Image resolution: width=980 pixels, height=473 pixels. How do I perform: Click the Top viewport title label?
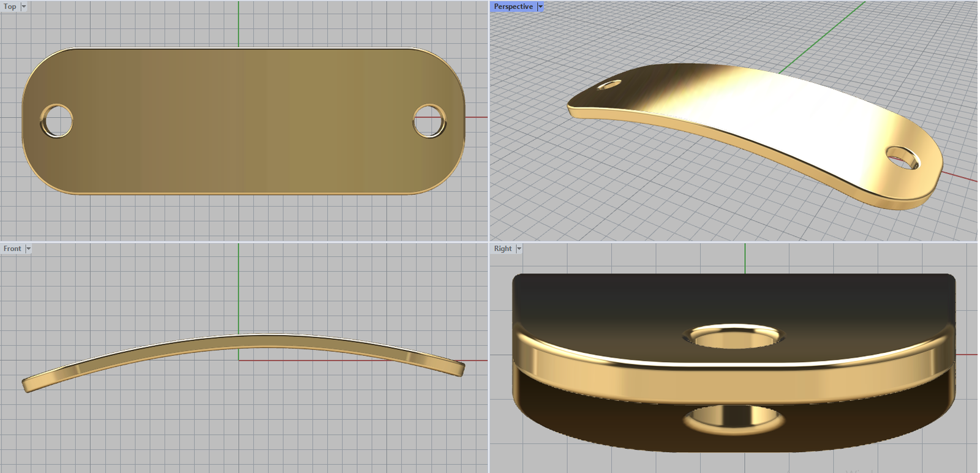pyautogui.click(x=10, y=7)
